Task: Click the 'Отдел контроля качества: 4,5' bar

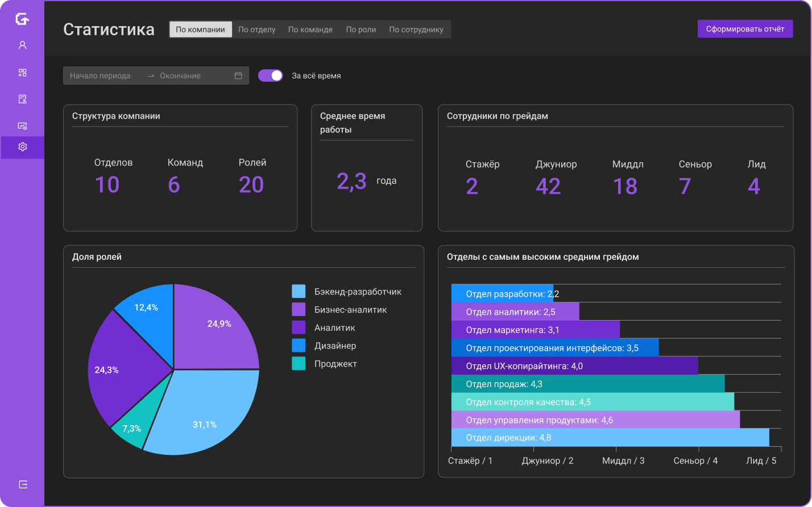Action: tap(593, 402)
